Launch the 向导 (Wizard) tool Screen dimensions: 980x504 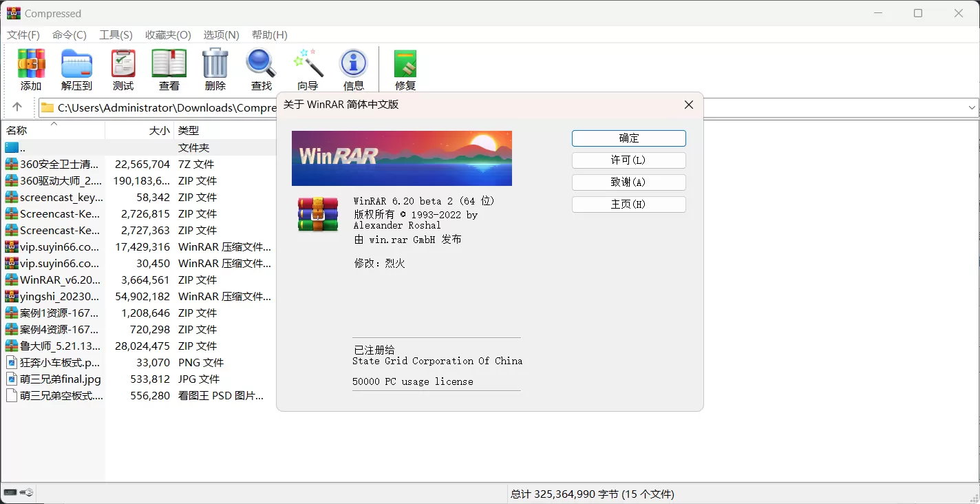point(307,69)
